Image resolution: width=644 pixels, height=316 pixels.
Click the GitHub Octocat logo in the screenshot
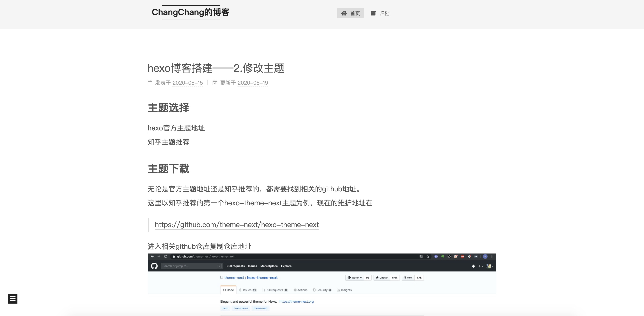point(154,266)
